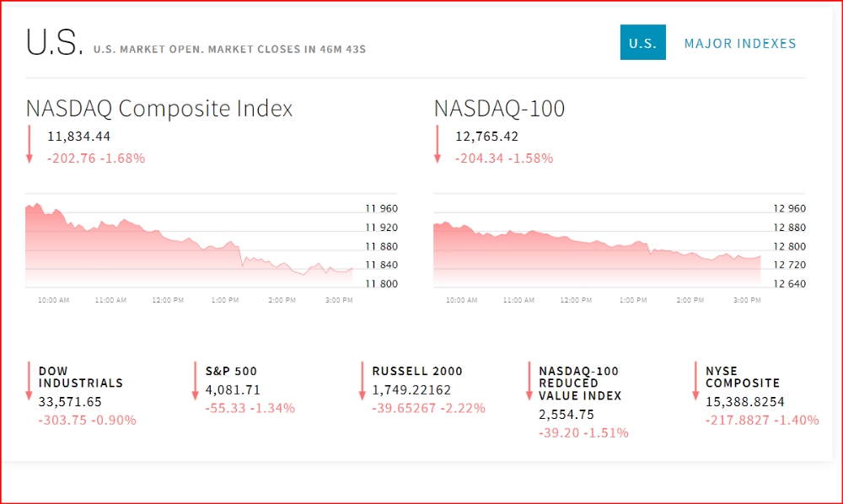Screen dimensions: 843x504
Task: Click the NASDAQ Composite intraday chart
Action: 189,244
